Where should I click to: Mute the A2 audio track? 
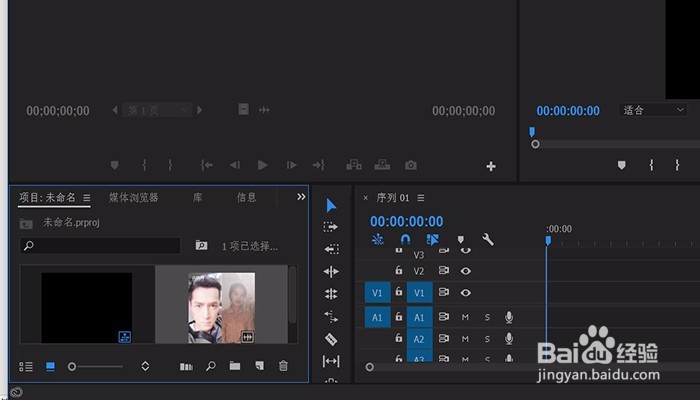pyautogui.click(x=465, y=339)
